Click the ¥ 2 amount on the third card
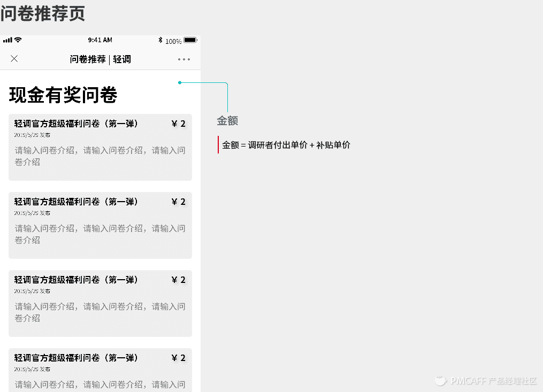This screenshot has width=543, height=392. click(x=179, y=280)
